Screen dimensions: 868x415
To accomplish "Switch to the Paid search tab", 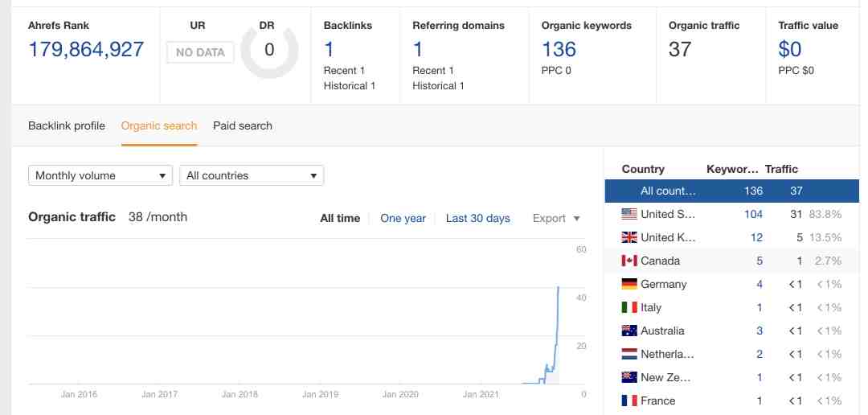I will 243,125.
